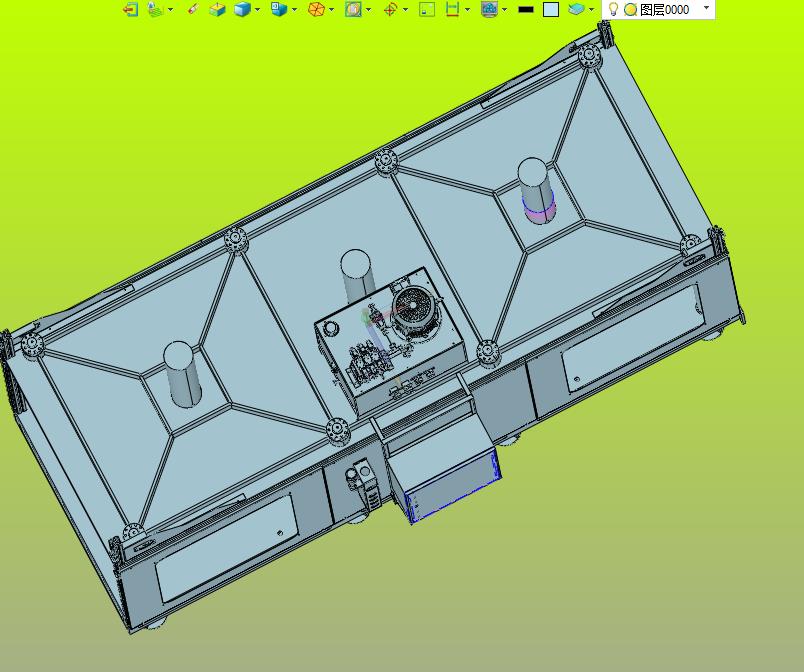Click the yellow layer color circle

click(x=630, y=9)
